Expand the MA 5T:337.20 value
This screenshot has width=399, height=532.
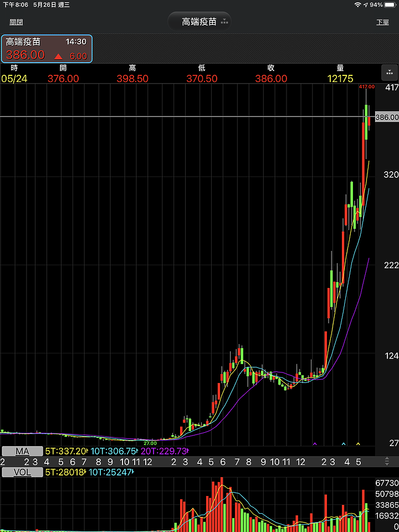click(66, 451)
